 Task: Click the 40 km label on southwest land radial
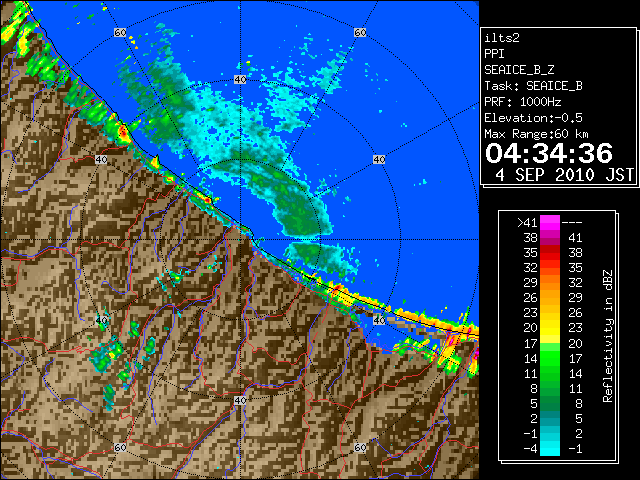101,320
